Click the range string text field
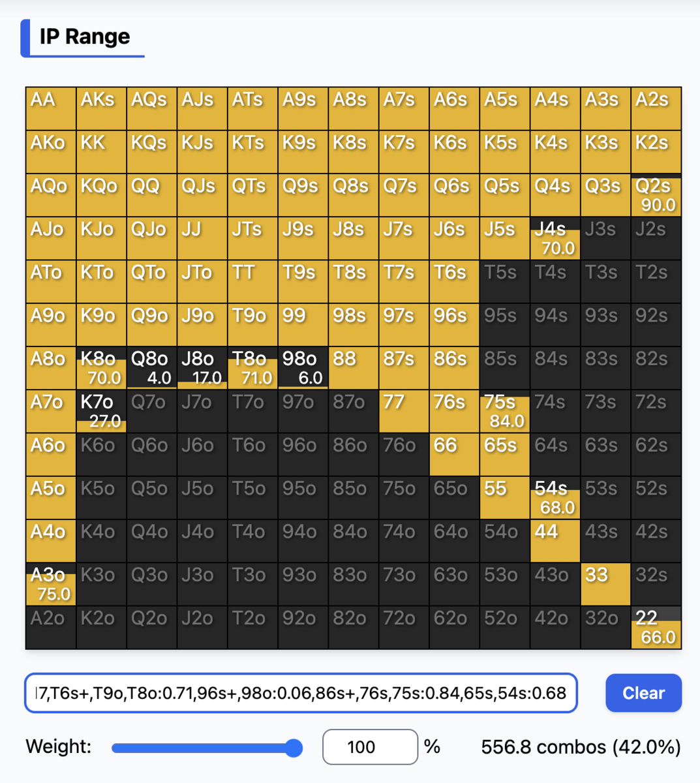This screenshot has height=783, width=700. tap(301, 693)
